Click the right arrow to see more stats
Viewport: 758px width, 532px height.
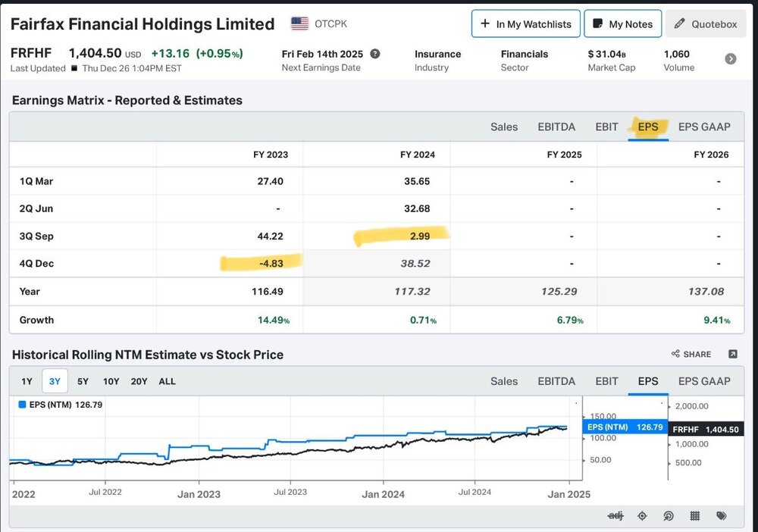(731, 59)
